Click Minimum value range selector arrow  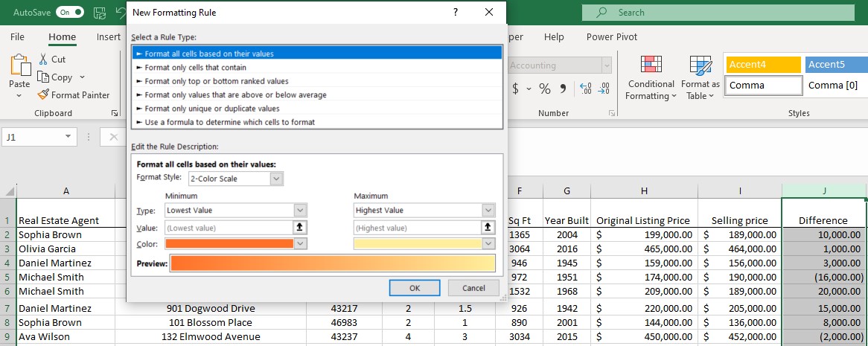301,228
